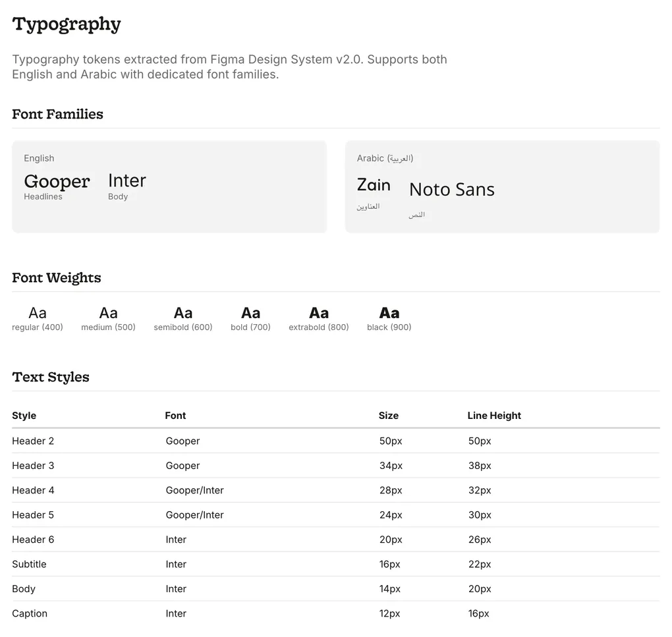Click the "English" card label
Image resolution: width=672 pixels, height=637 pixels.
click(x=39, y=158)
